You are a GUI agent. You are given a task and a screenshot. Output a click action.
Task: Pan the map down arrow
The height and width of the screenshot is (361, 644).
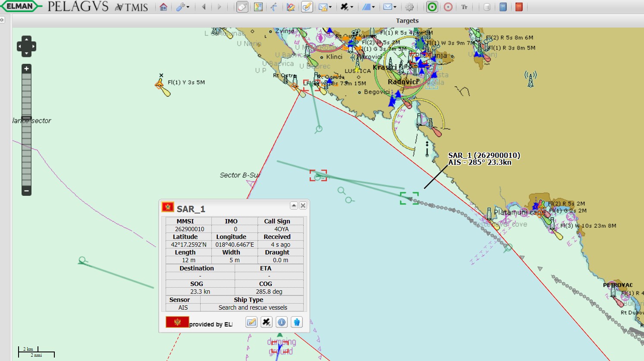pos(26,53)
